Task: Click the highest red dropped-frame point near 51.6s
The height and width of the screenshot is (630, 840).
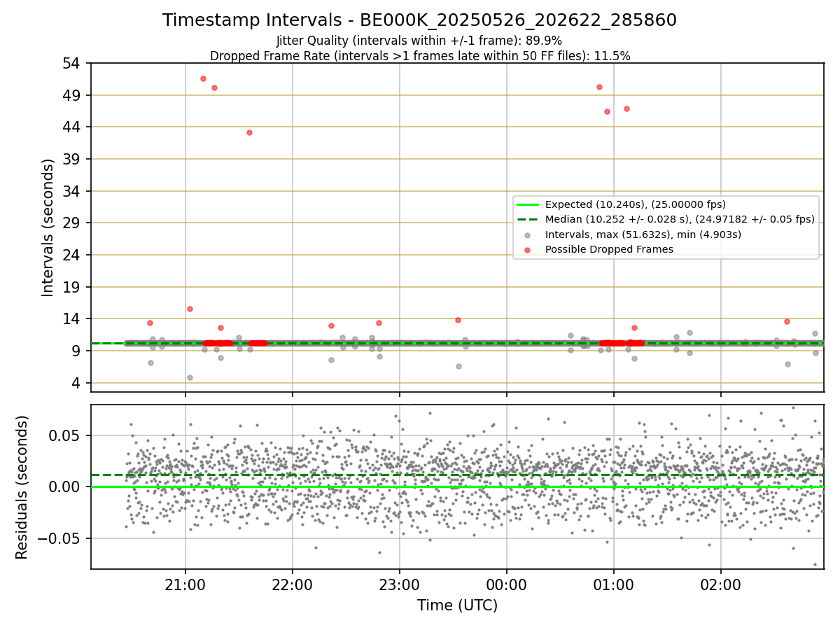Action: 203,78
